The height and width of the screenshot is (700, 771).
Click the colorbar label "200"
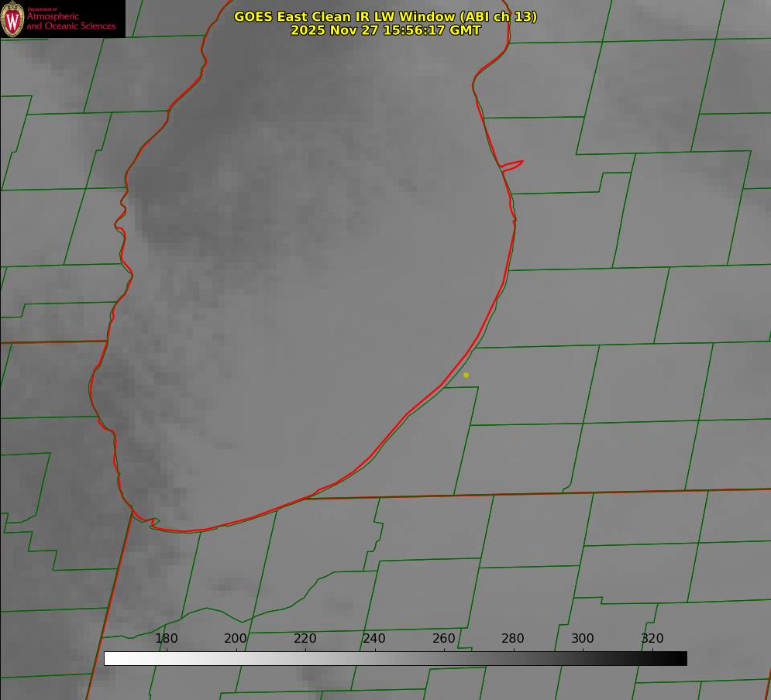coord(236,638)
